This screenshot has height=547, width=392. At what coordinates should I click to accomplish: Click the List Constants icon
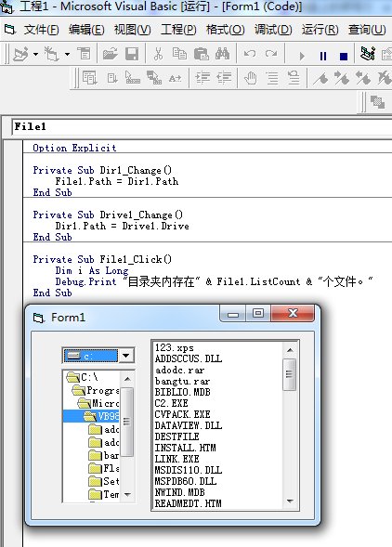(112, 78)
